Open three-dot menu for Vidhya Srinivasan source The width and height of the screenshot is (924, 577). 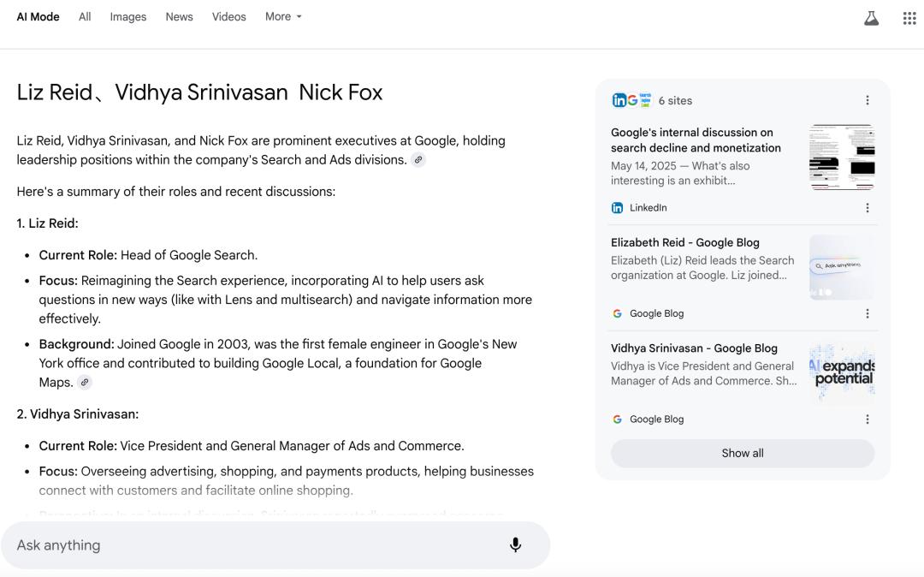867,419
